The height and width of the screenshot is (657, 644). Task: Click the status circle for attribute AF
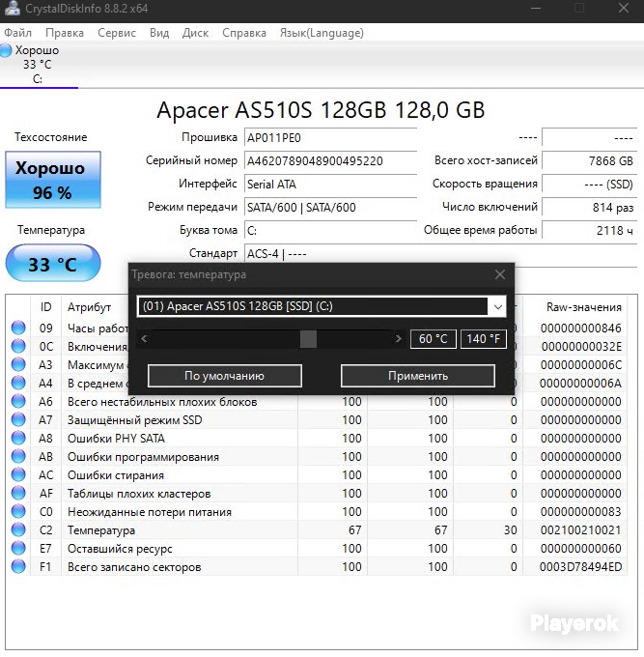18,493
